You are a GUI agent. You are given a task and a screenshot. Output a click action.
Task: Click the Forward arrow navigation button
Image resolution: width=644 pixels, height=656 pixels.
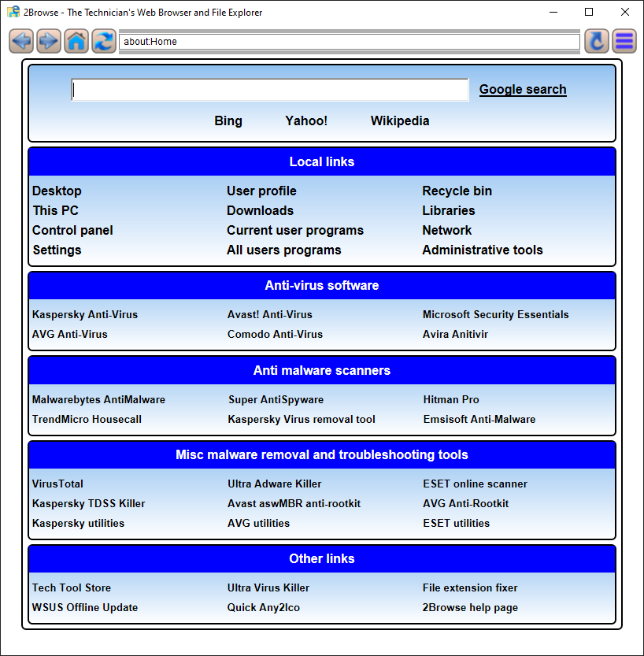click(49, 41)
